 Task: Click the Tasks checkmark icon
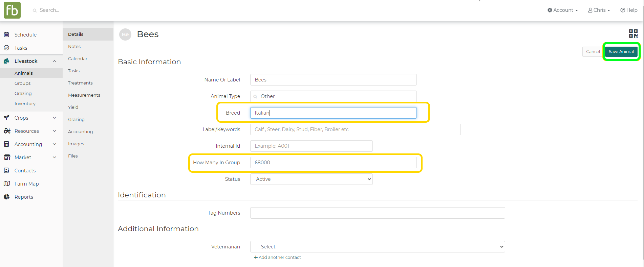pos(6,48)
